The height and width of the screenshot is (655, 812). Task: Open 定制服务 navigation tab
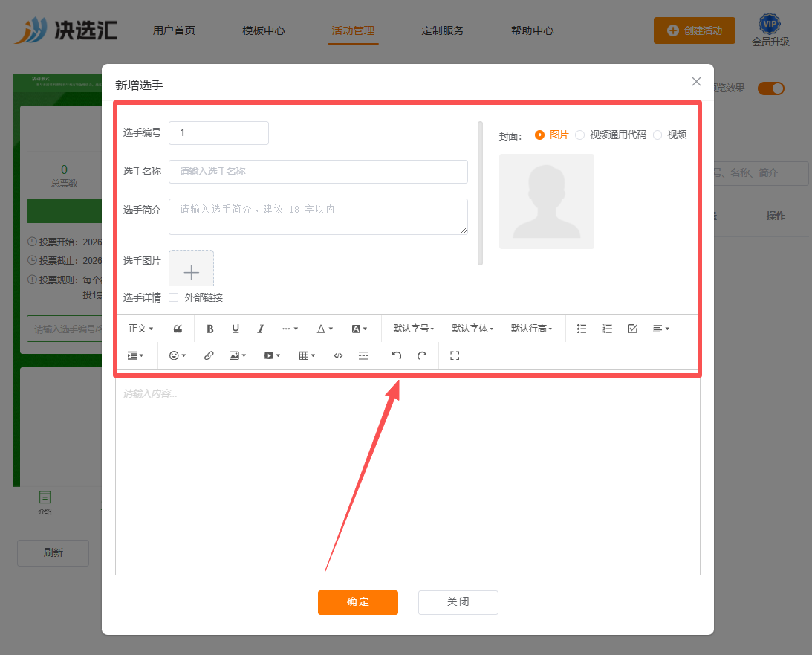[443, 30]
